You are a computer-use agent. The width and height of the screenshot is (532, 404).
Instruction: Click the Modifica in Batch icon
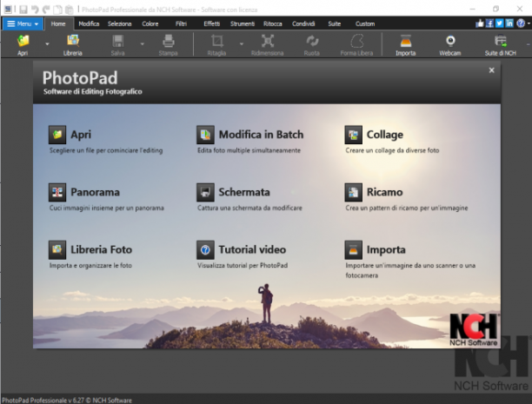click(x=205, y=135)
